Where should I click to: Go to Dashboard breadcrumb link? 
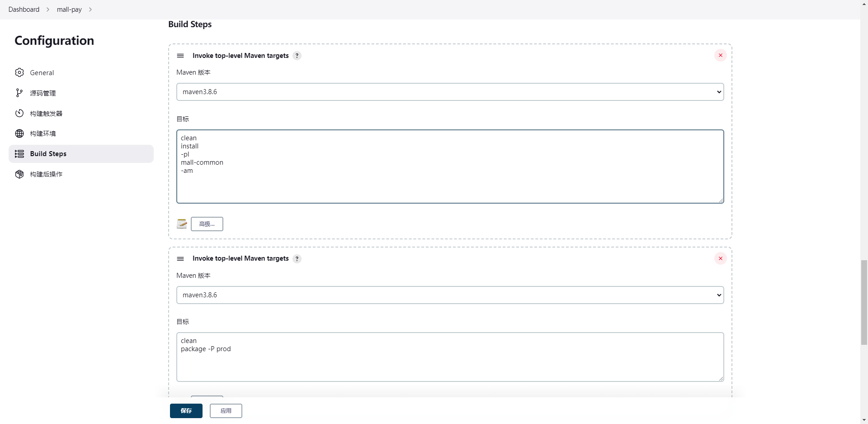[x=24, y=10]
